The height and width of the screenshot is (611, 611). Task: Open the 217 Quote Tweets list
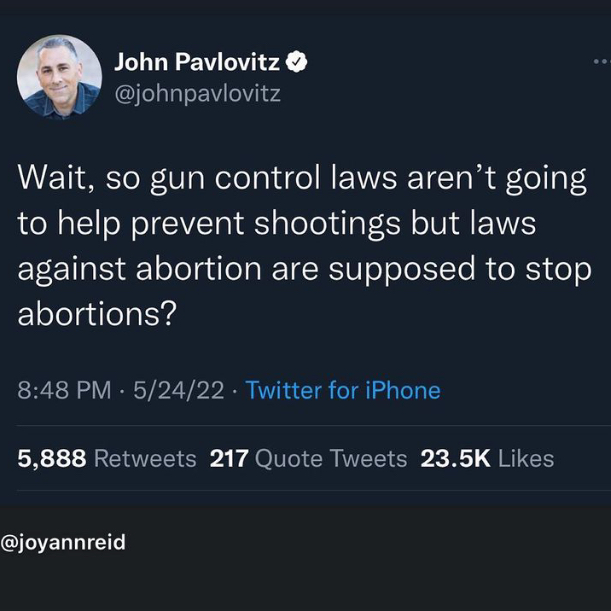308,458
